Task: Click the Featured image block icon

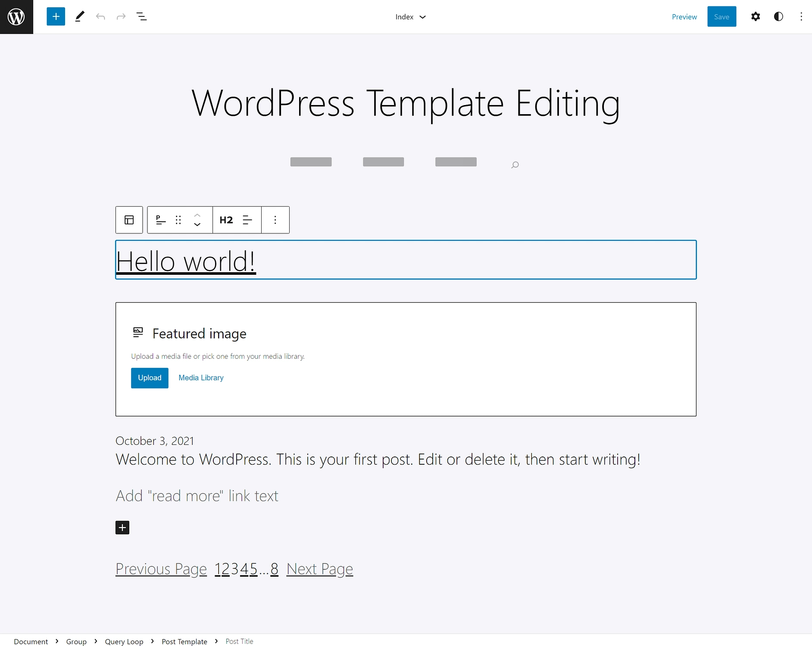Action: point(138,332)
